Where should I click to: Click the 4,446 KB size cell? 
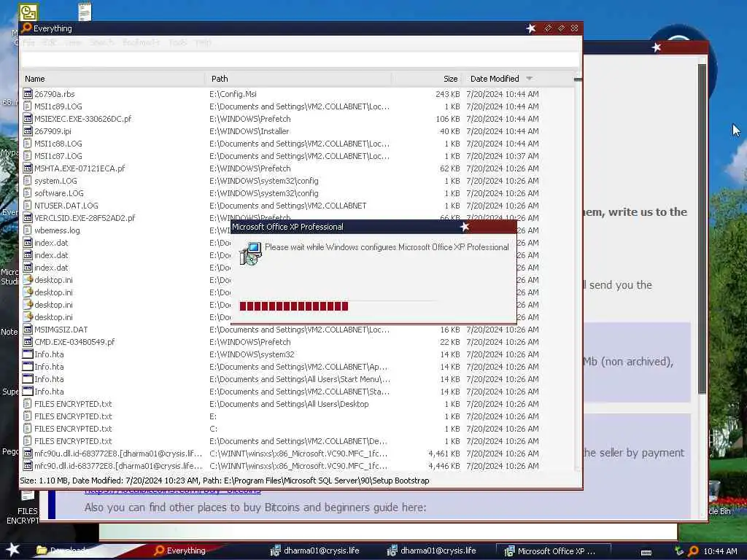tap(444, 466)
